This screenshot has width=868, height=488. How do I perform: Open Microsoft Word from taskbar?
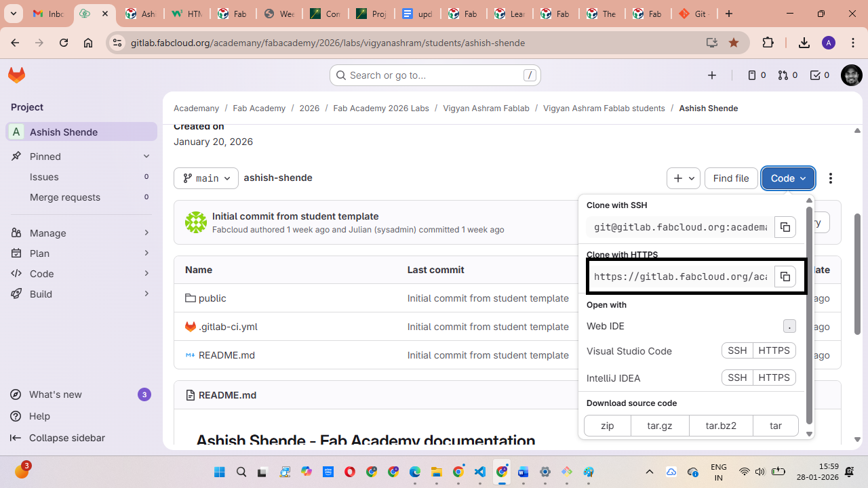[x=524, y=472]
